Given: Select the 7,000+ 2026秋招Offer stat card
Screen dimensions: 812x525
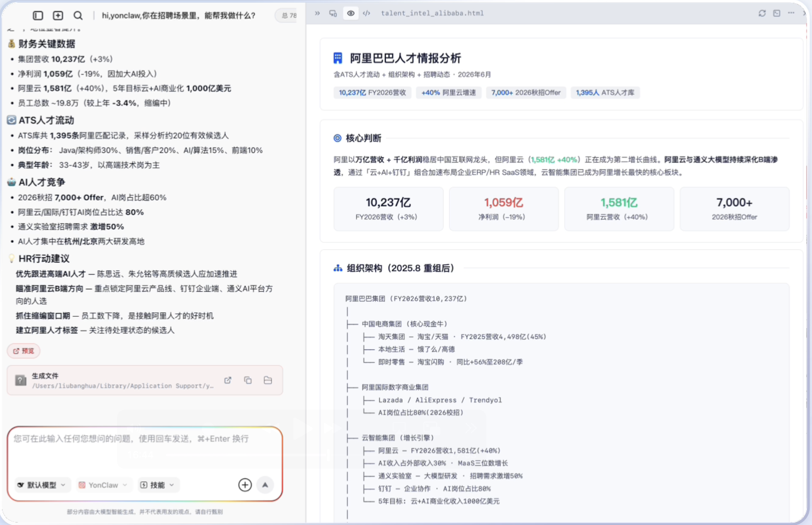Looking at the screenshot, I should pos(734,209).
